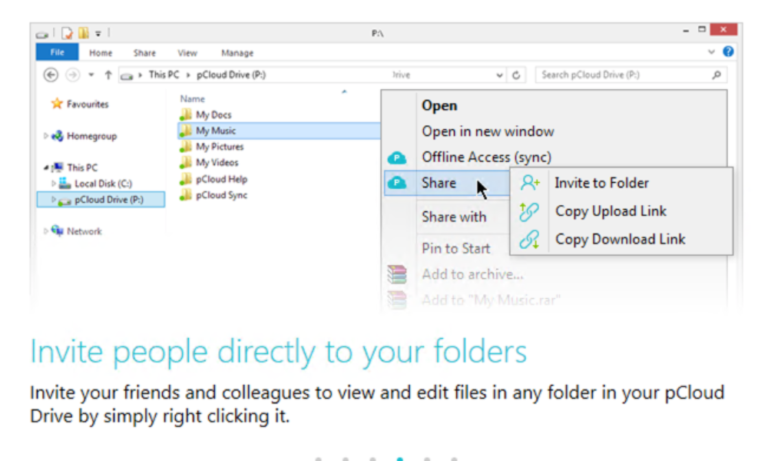Click the My Videos folder icon
768x461 pixels.
[186, 162]
